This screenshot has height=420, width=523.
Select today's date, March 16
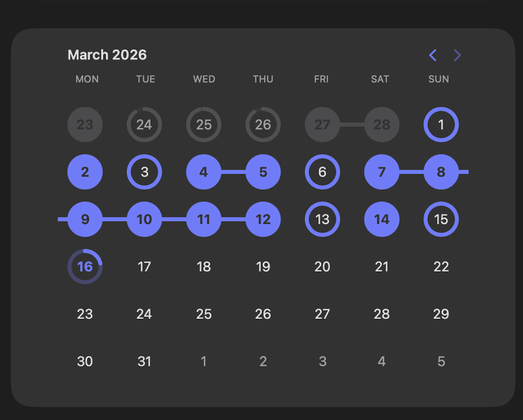click(x=85, y=267)
